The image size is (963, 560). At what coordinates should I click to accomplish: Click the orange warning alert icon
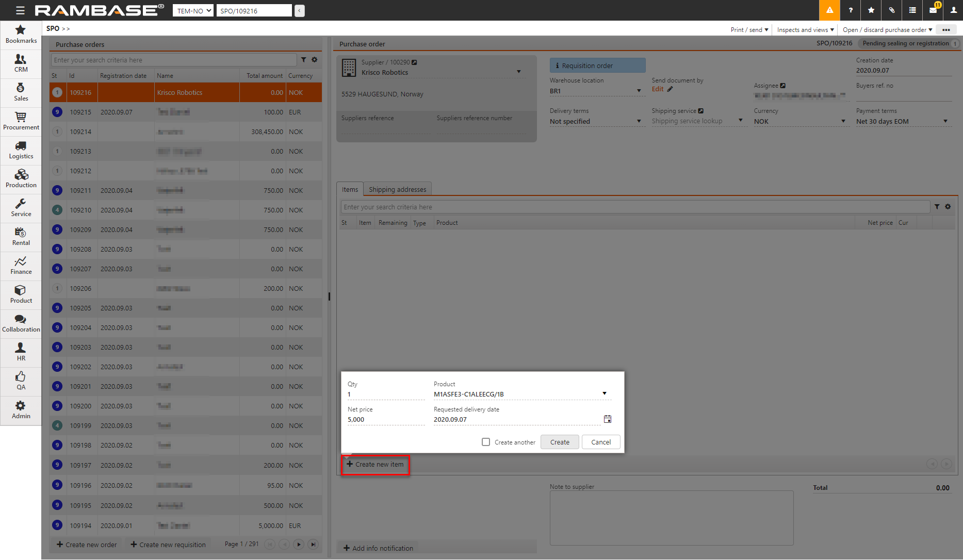coord(829,10)
